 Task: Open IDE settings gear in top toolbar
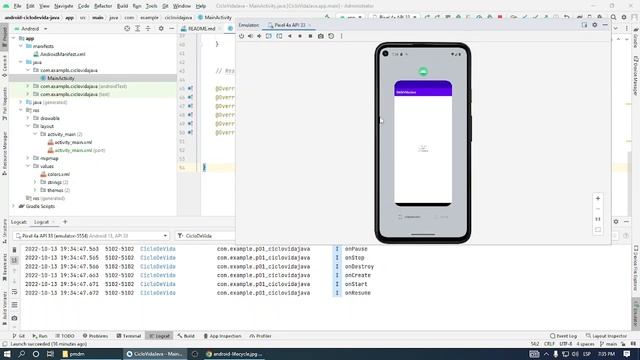point(624,18)
